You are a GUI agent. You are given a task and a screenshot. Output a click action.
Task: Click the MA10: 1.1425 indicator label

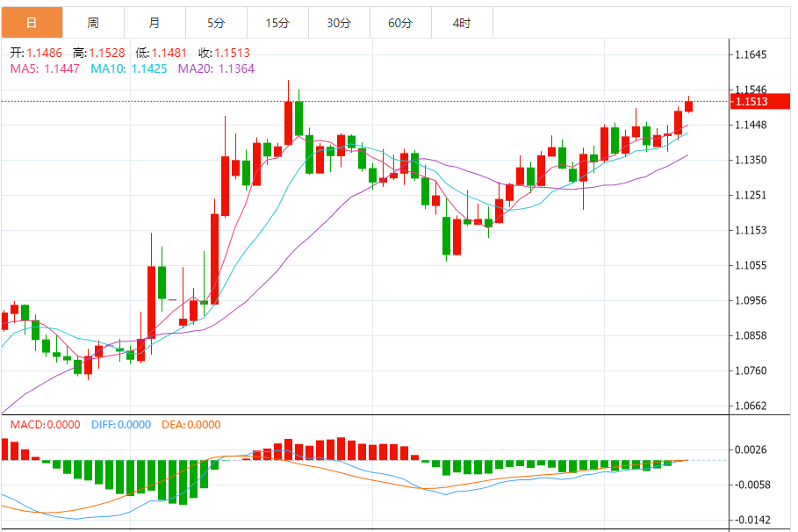point(129,68)
